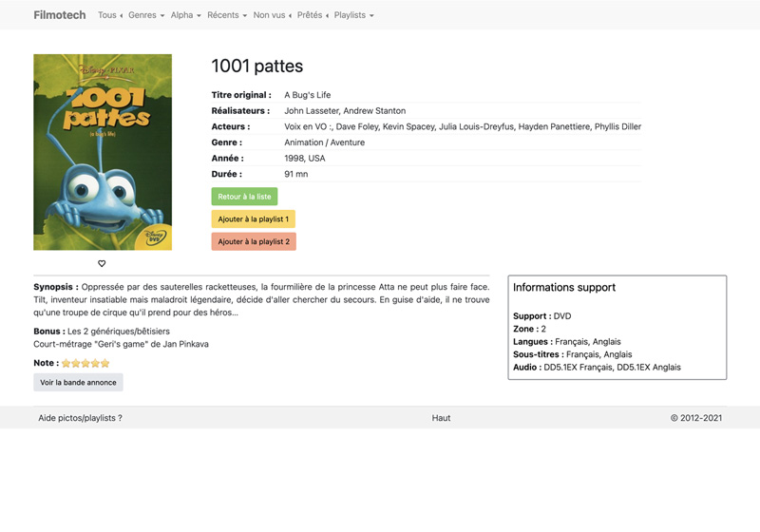Viewport: 760px width, 532px height.
Task: Click the Support : DVD line
Action: point(541,316)
